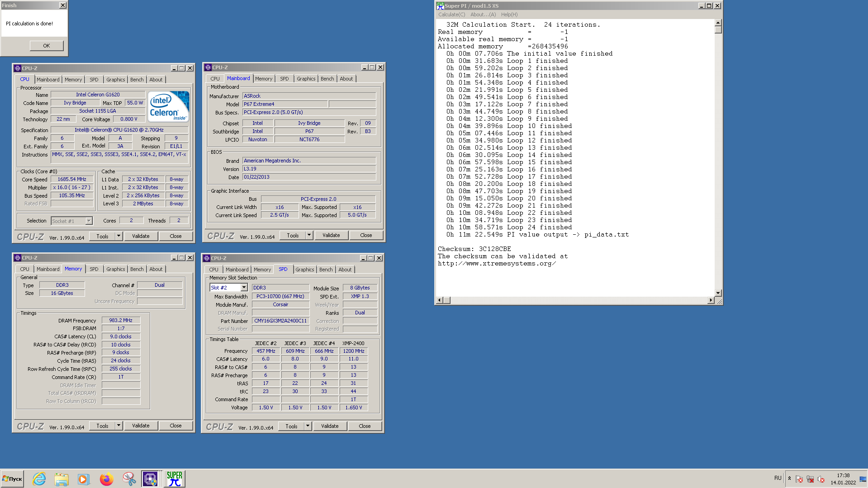Click CPU-Z icon in SPD window title
868x488 pixels.
coord(207,258)
